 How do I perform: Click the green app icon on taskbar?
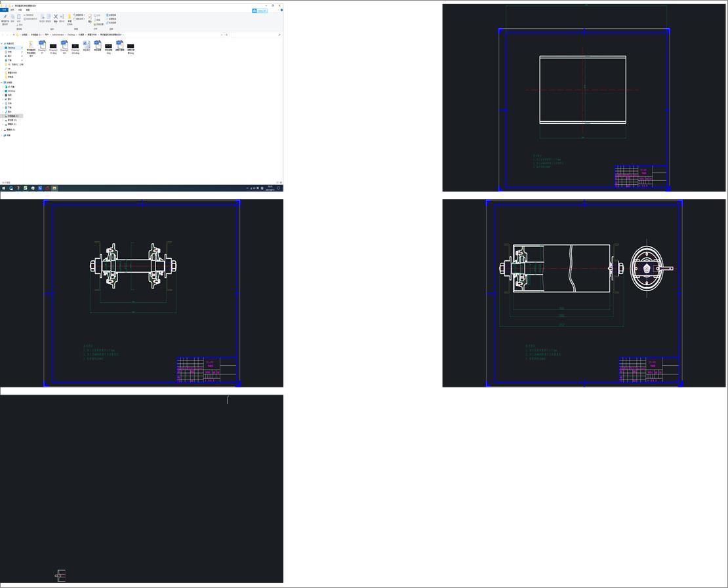pos(25,188)
